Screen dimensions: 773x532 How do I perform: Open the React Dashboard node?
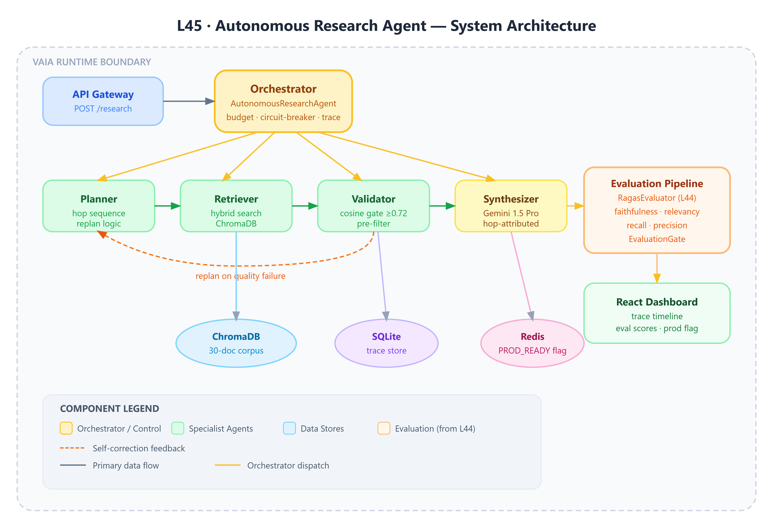(657, 313)
